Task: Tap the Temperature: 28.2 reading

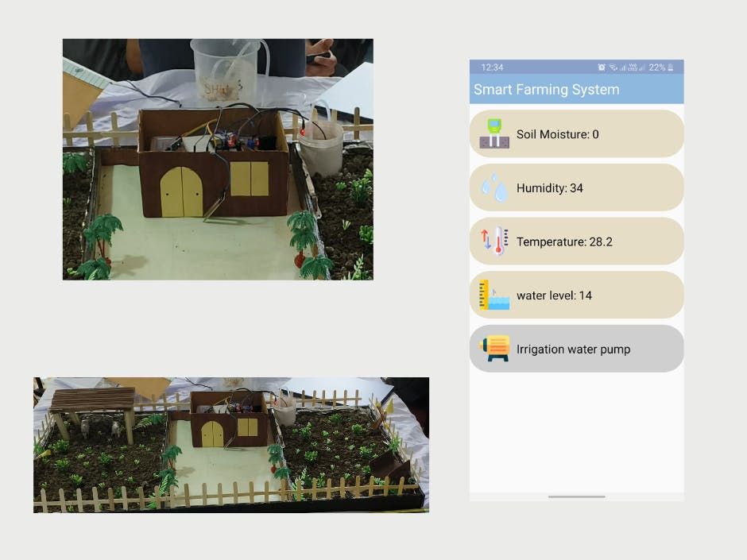Action: point(564,242)
